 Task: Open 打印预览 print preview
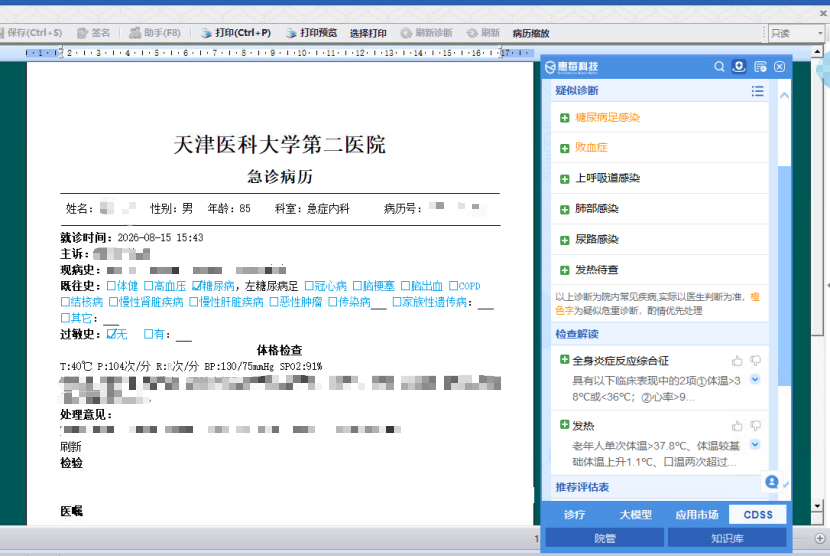point(311,33)
